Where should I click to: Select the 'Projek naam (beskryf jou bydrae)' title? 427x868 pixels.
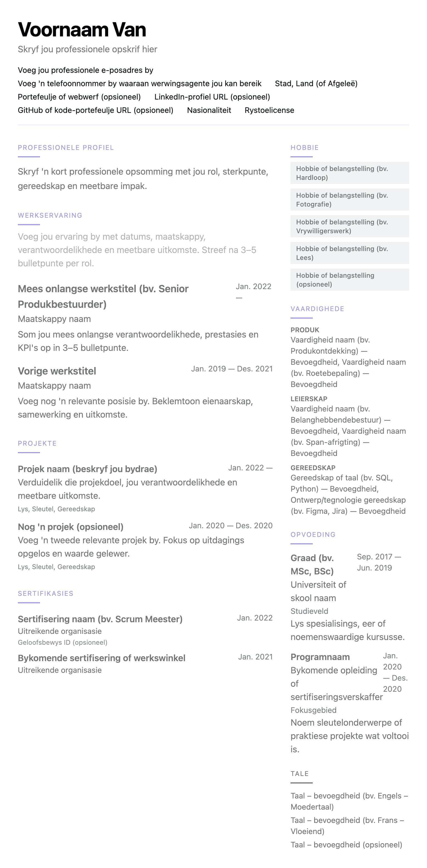pyautogui.click(x=87, y=469)
